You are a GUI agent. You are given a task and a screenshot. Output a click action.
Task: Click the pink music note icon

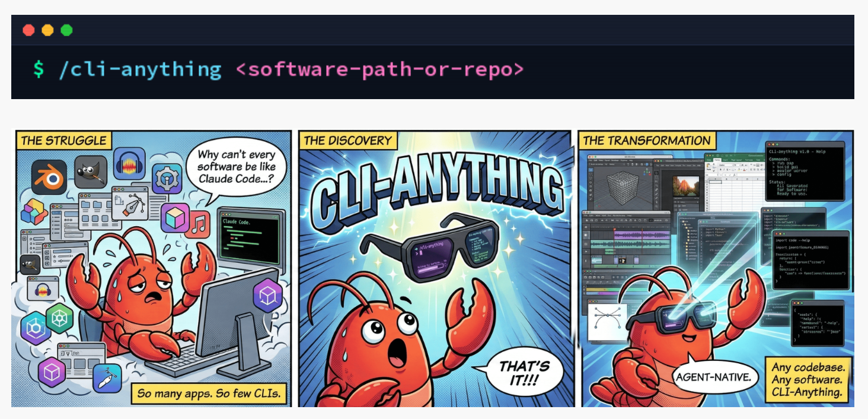coord(197,224)
